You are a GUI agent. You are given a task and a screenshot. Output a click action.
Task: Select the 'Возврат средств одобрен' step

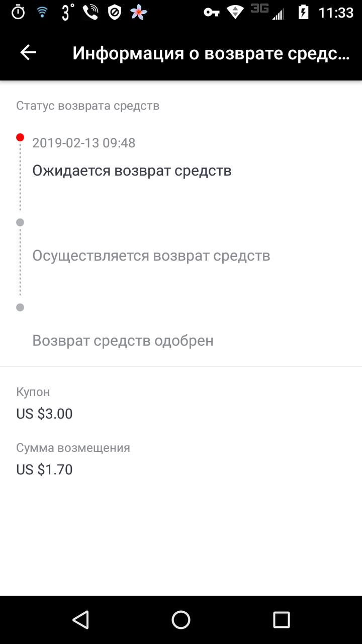click(x=123, y=341)
